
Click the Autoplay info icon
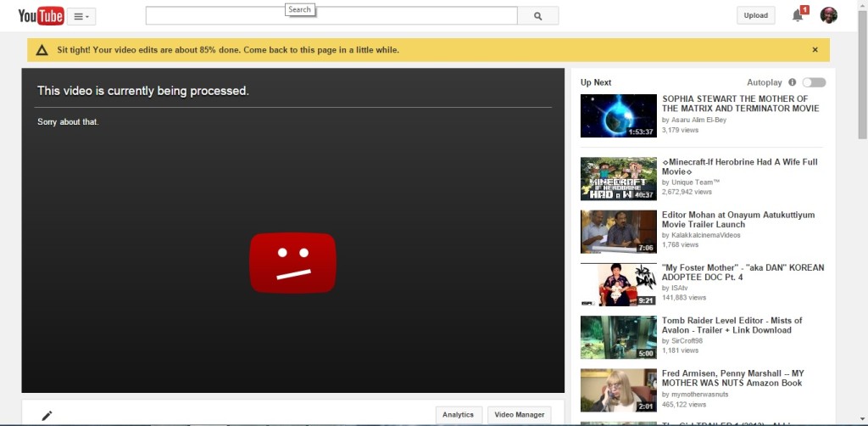point(793,82)
